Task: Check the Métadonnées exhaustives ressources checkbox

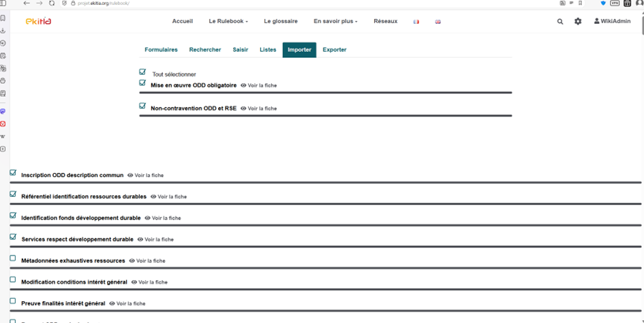Action: click(x=13, y=258)
